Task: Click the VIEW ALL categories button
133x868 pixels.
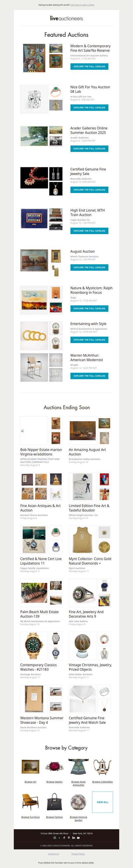Action: click(102, 802)
